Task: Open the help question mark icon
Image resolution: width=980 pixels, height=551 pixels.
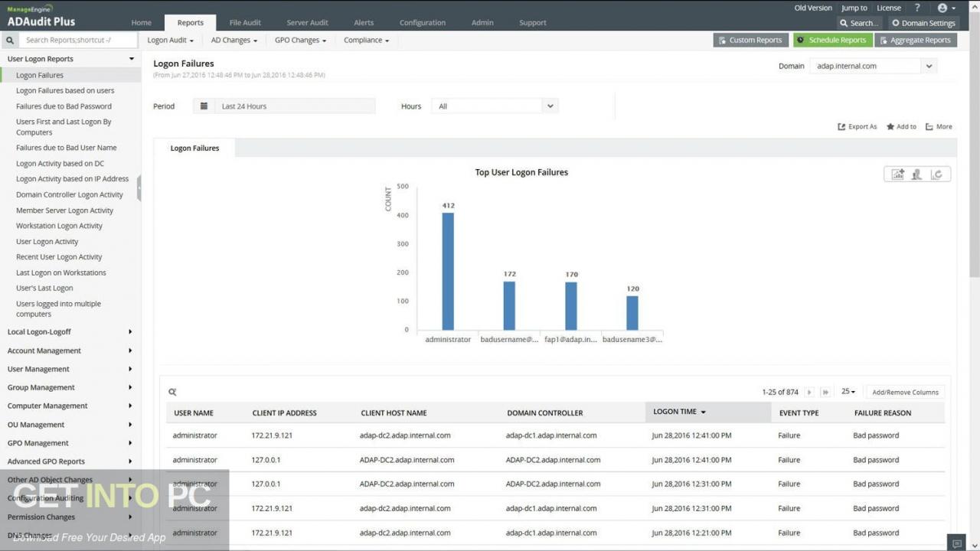Action: click(x=917, y=8)
